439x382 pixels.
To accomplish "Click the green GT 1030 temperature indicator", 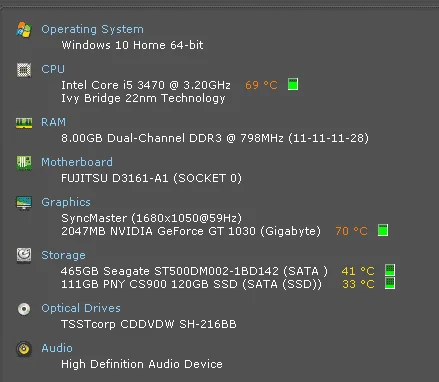I will [383, 230].
